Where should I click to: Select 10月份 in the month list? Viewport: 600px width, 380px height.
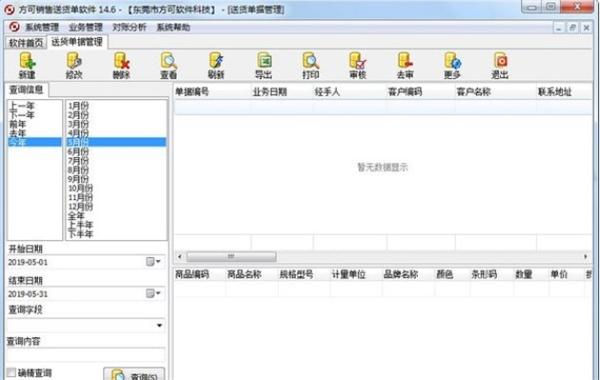click(117, 188)
